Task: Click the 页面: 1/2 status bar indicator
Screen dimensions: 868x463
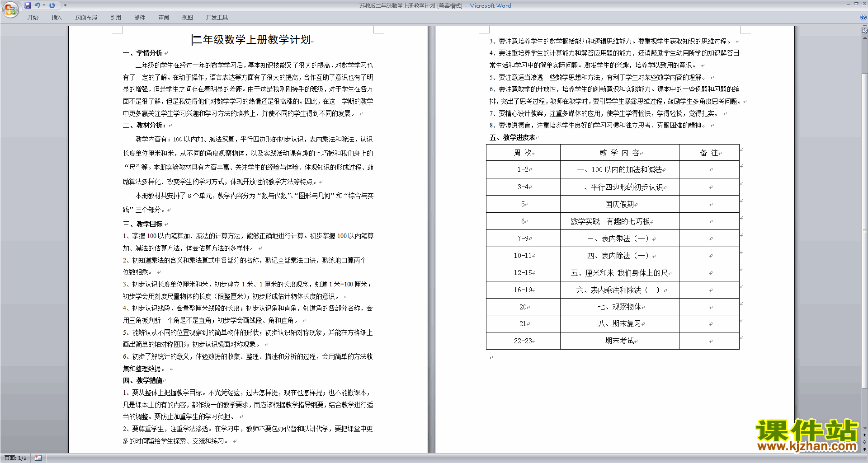Action: (x=15, y=458)
